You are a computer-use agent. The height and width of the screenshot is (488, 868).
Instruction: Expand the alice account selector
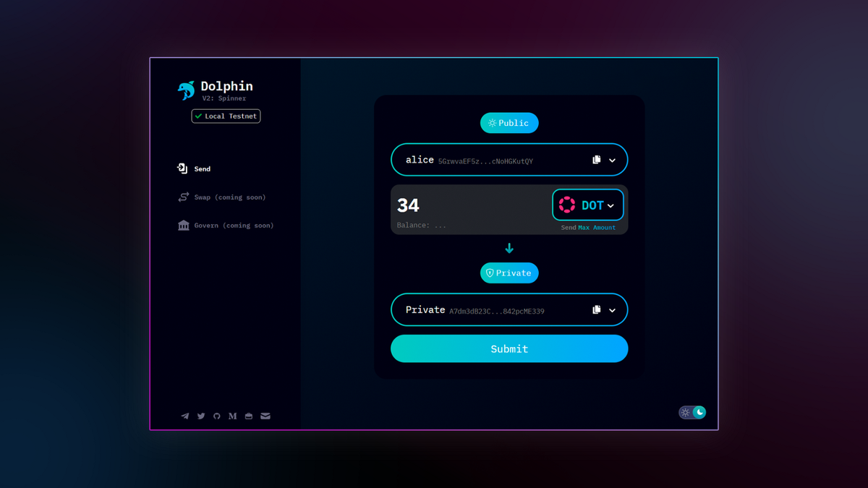tap(612, 160)
